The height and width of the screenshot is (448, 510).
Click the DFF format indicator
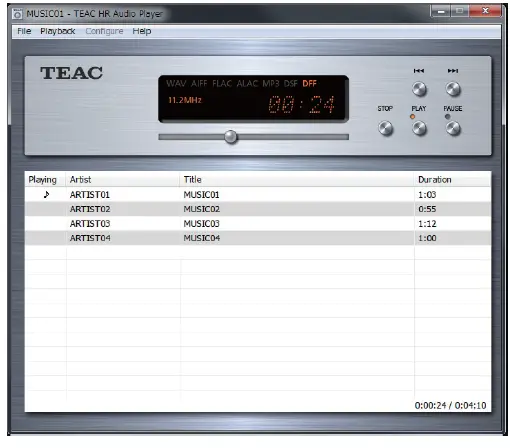[x=309, y=83]
